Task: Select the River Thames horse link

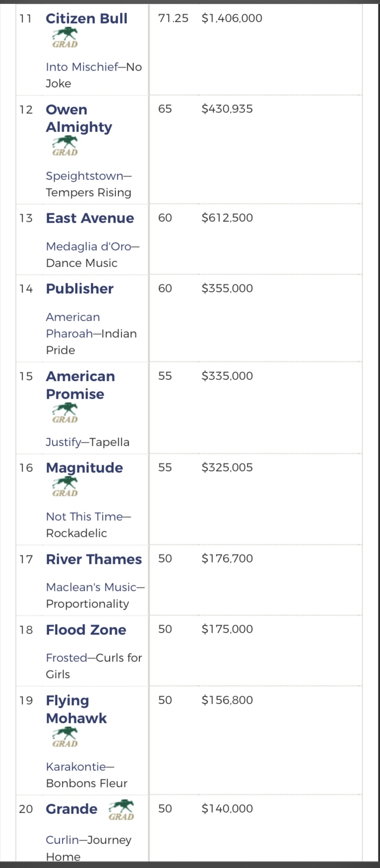Action: click(94, 559)
